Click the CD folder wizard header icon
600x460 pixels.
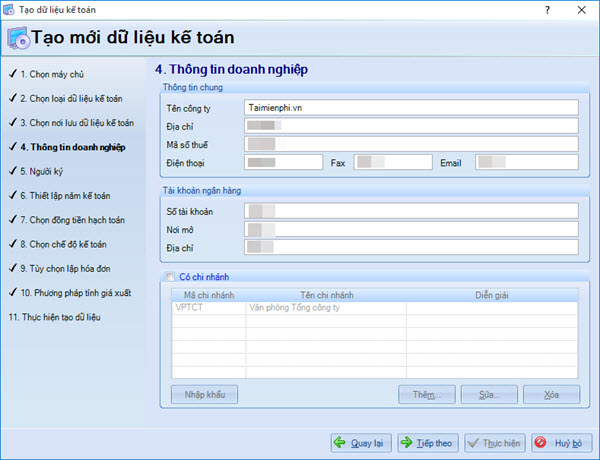point(17,39)
